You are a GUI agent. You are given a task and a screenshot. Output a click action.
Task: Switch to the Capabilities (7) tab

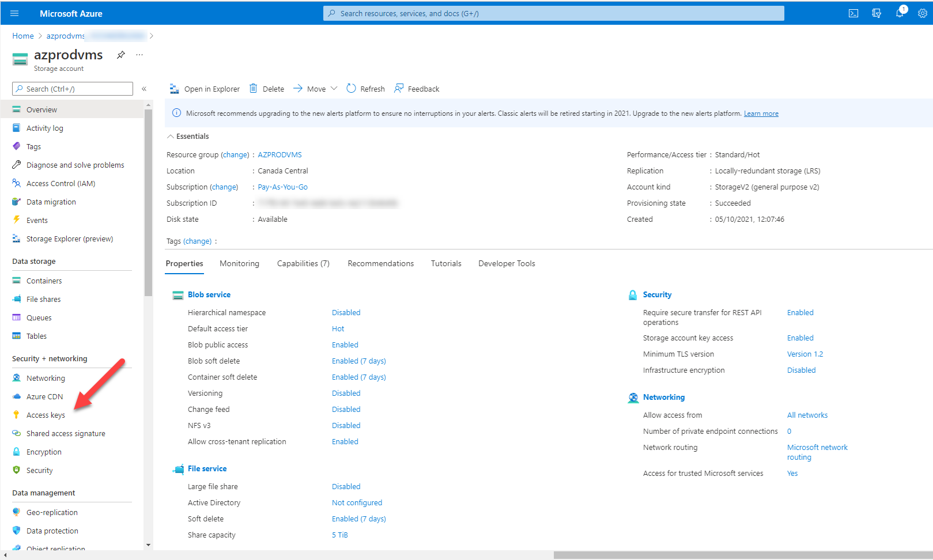[303, 263]
